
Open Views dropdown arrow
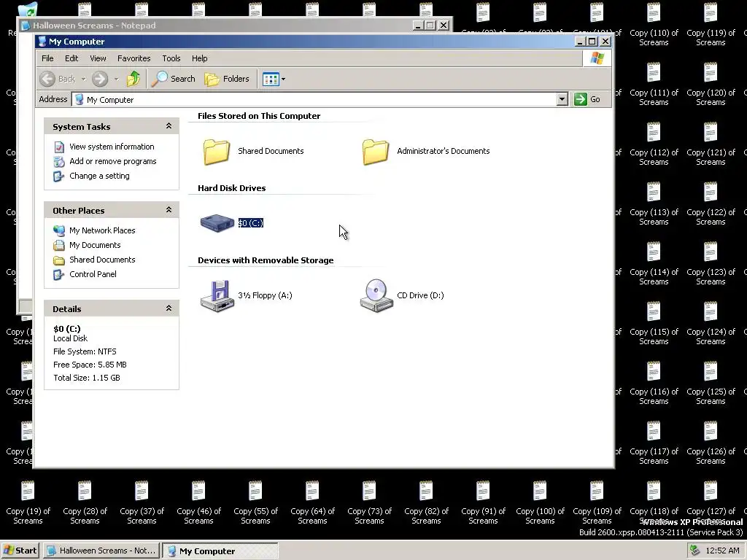pyautogui.click(x=284, y=79)
